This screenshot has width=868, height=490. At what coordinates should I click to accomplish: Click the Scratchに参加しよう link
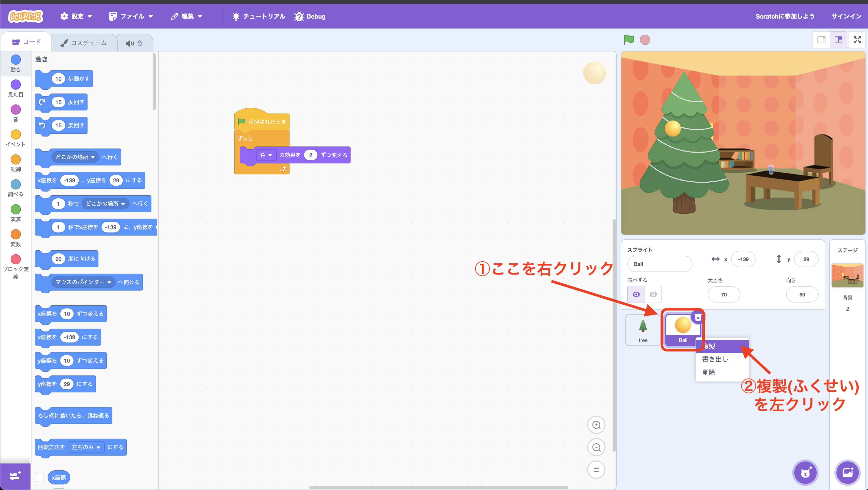point(785,16)
